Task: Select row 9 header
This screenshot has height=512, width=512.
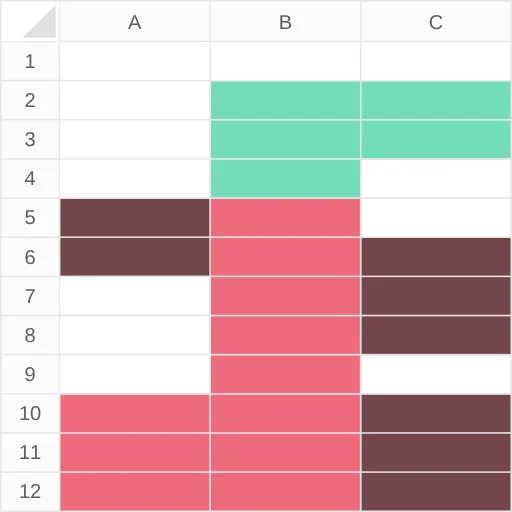Action: (30, 374)
